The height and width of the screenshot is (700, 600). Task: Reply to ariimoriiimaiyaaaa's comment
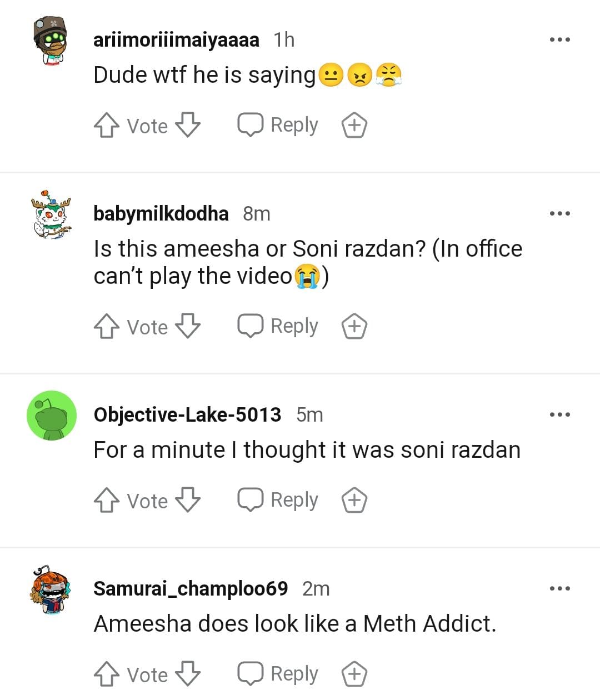[278, 126]
